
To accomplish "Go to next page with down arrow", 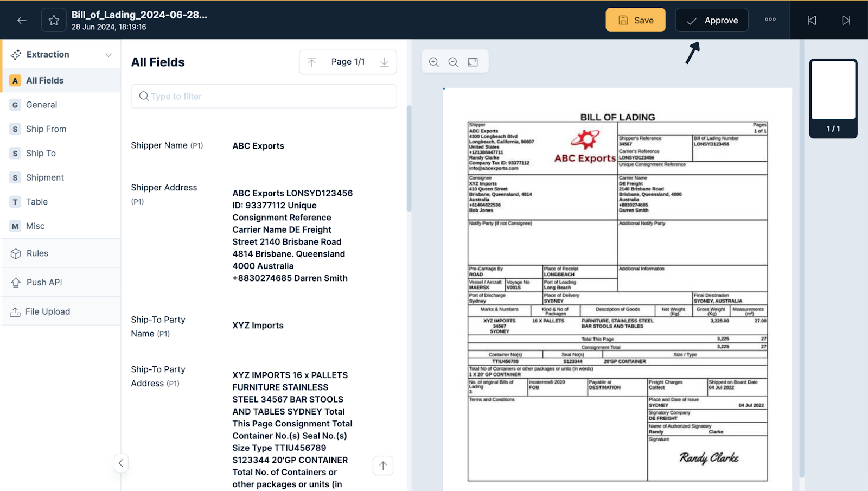I will [384, 62].
